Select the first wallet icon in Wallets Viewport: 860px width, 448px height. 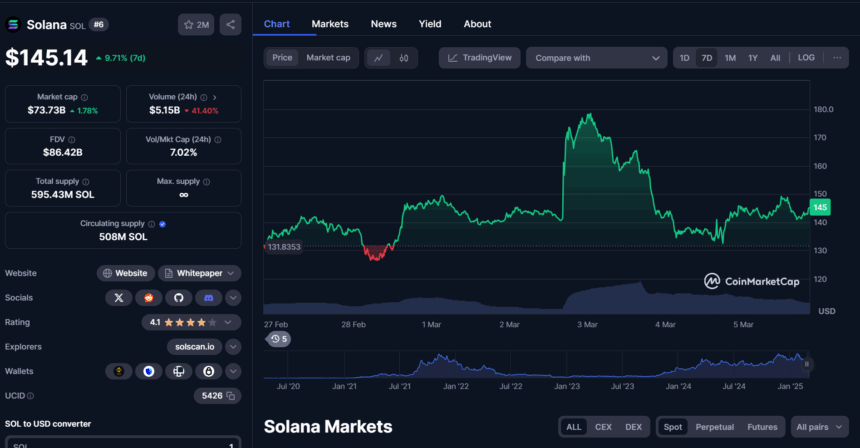(x=118, y=371)
